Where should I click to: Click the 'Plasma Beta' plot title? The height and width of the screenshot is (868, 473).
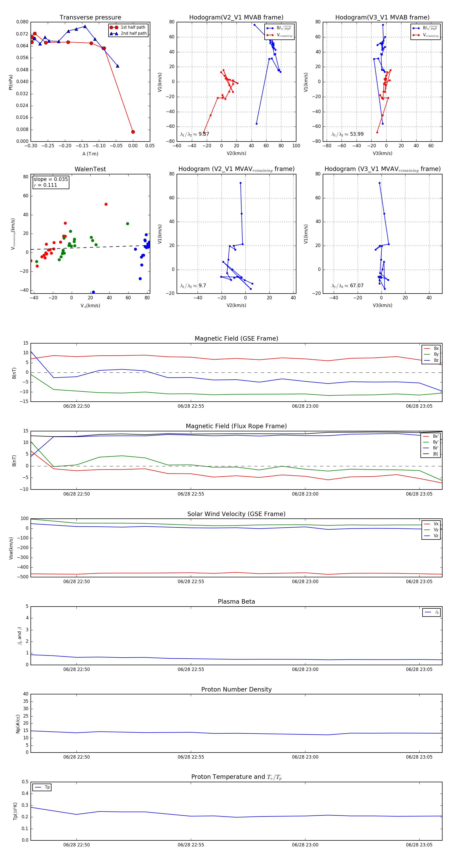236,602
